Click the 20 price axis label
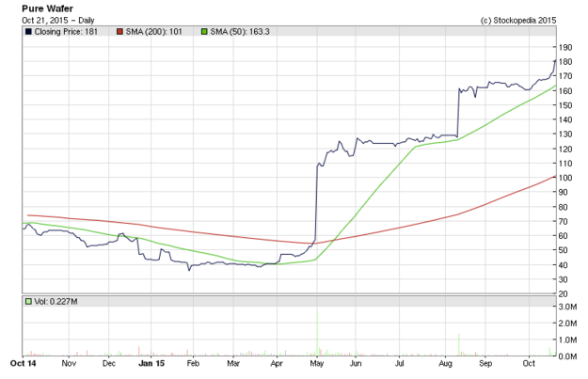588x379 pixels. pos(564,294)
